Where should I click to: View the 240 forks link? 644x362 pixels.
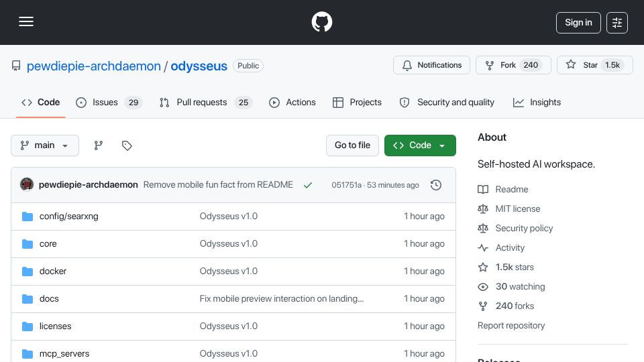click(506, 306)
